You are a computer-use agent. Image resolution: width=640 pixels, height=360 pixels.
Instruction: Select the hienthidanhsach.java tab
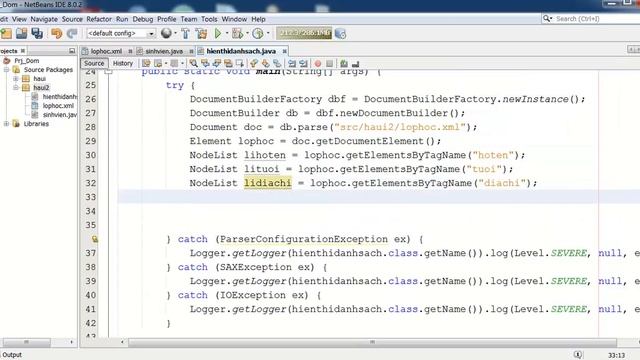pyautogui.click(x=241, y=51)
